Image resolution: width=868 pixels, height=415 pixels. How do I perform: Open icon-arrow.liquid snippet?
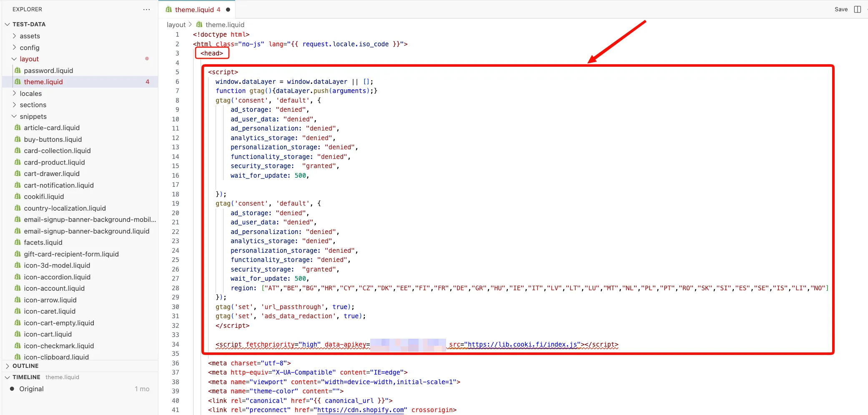(x=50, y=300)
